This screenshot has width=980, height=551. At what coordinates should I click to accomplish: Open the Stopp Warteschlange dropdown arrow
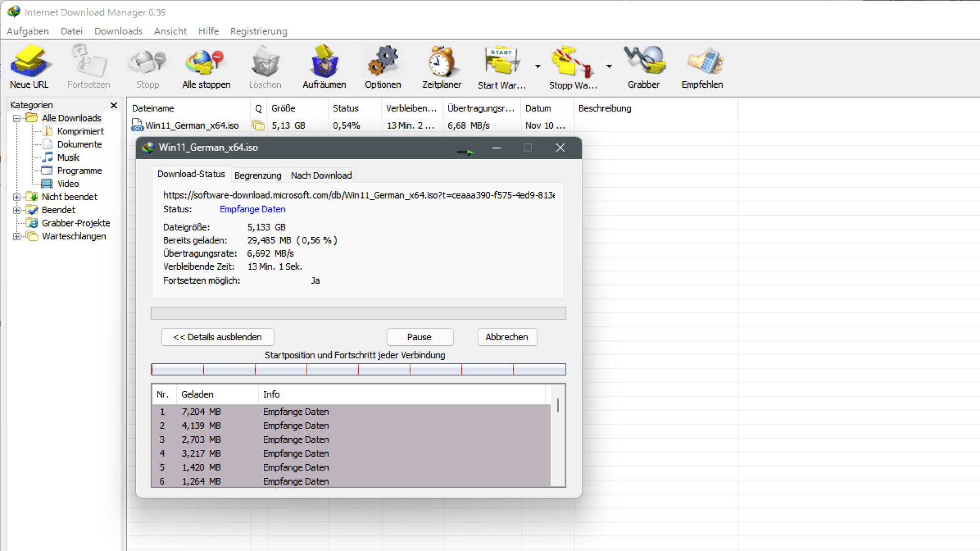(609, 66)
